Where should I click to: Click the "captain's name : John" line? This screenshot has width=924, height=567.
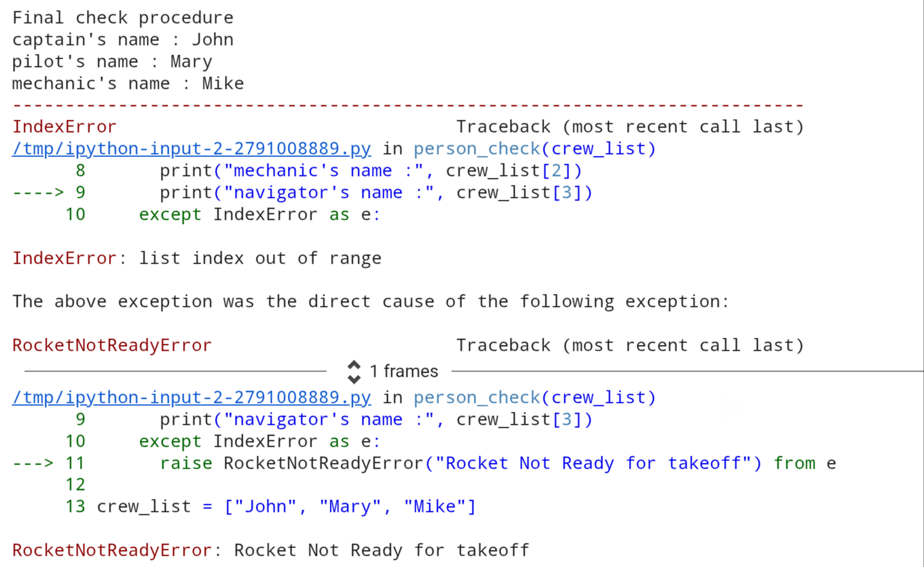[123, 40]
